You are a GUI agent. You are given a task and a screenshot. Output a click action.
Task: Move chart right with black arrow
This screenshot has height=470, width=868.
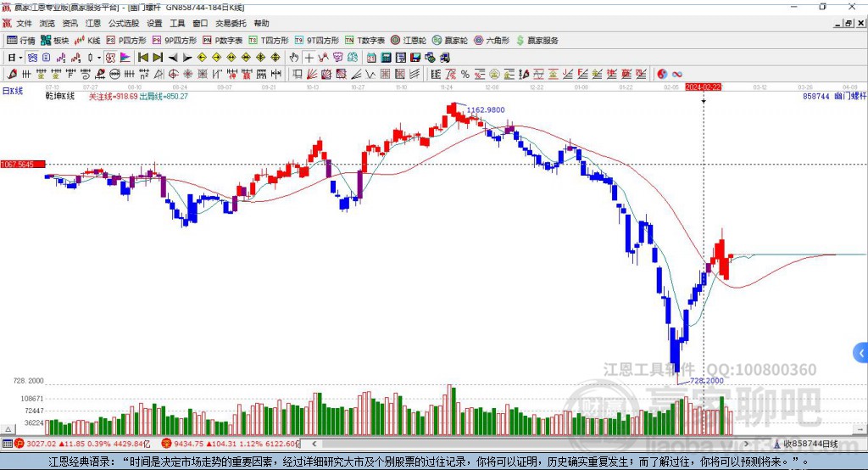[187, 58]
